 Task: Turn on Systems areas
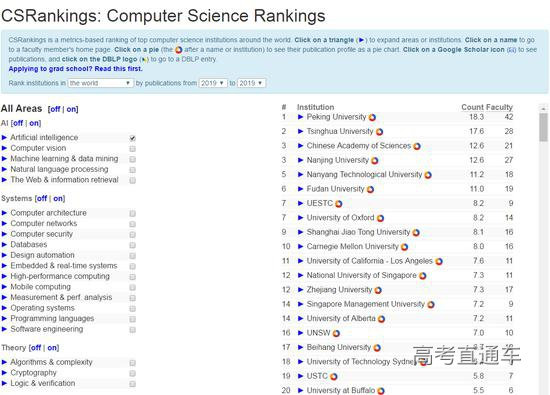[58, 198]
